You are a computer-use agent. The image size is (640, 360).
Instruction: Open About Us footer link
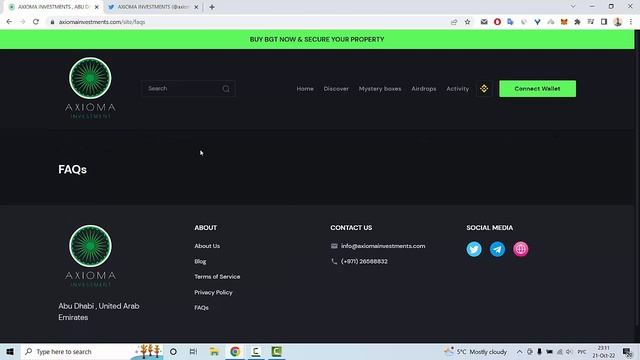(x=207, y=246)
